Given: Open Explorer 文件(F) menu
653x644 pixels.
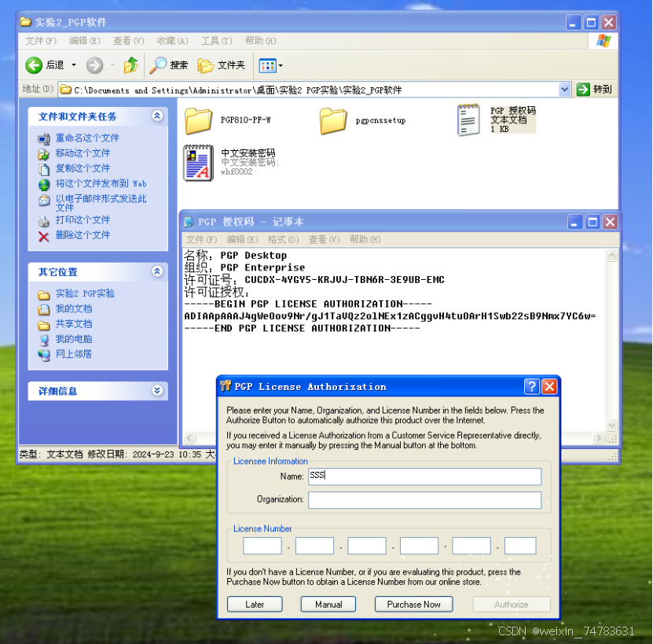Looking at the screenshot, I should pos(40,41).
